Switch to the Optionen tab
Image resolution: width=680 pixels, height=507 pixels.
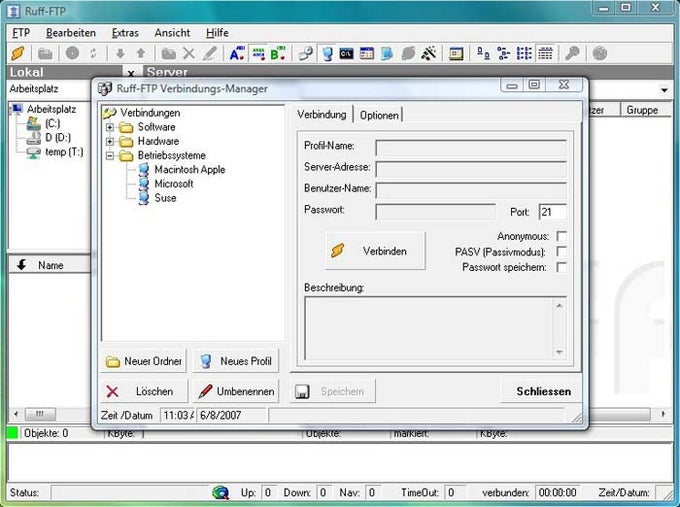point(379,115)
